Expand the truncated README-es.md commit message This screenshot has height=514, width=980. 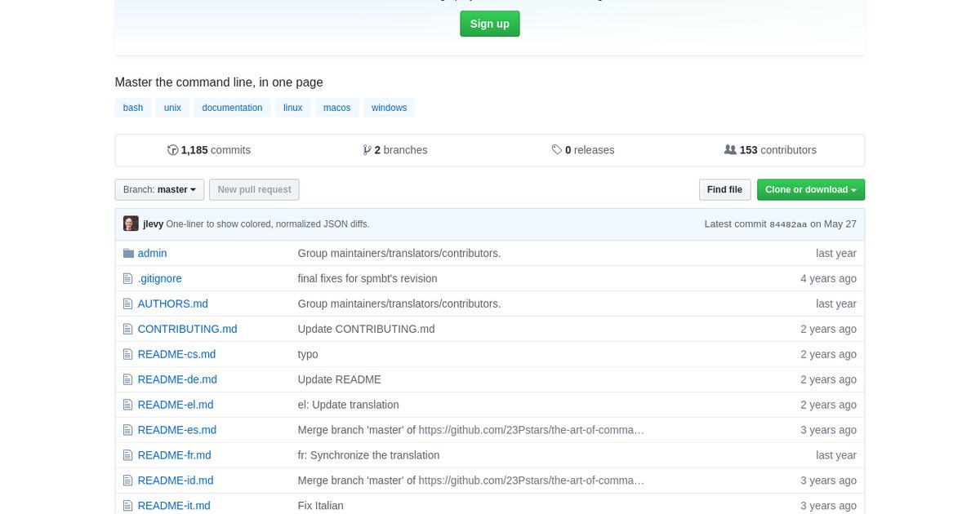coord(639,430)
